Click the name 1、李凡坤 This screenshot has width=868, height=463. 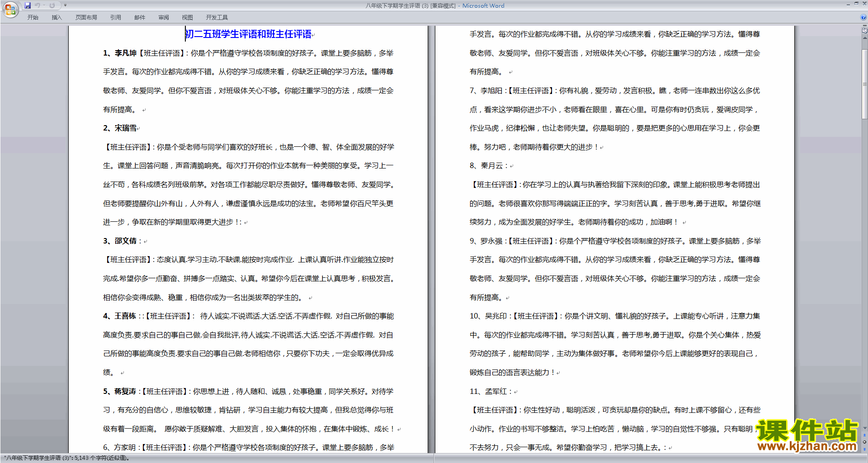pos(119,53)
